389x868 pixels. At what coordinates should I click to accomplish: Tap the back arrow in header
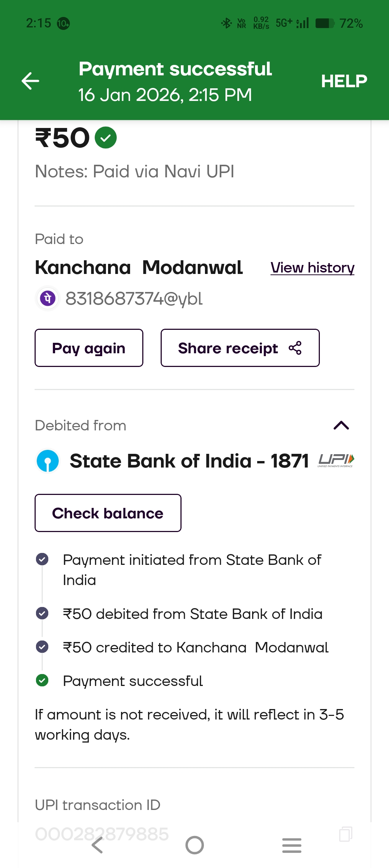(31, 81)
